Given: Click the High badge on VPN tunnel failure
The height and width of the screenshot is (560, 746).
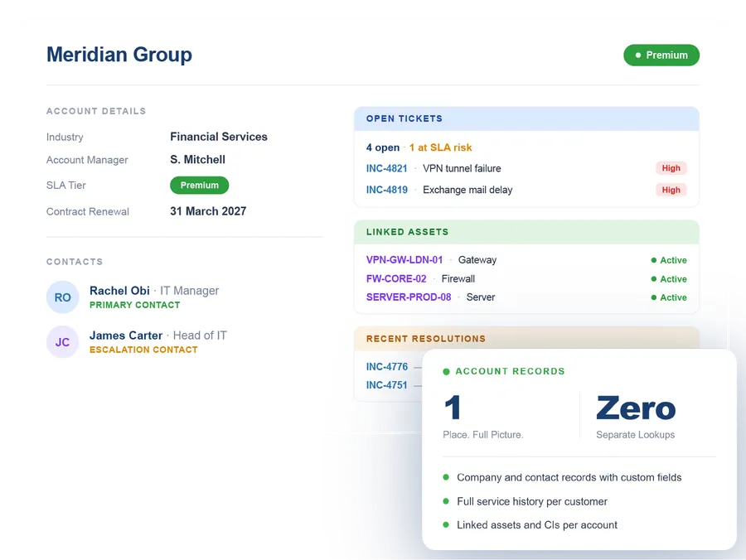Looking at the screenshot, I should pyautogui.click(x=671, y=168).
